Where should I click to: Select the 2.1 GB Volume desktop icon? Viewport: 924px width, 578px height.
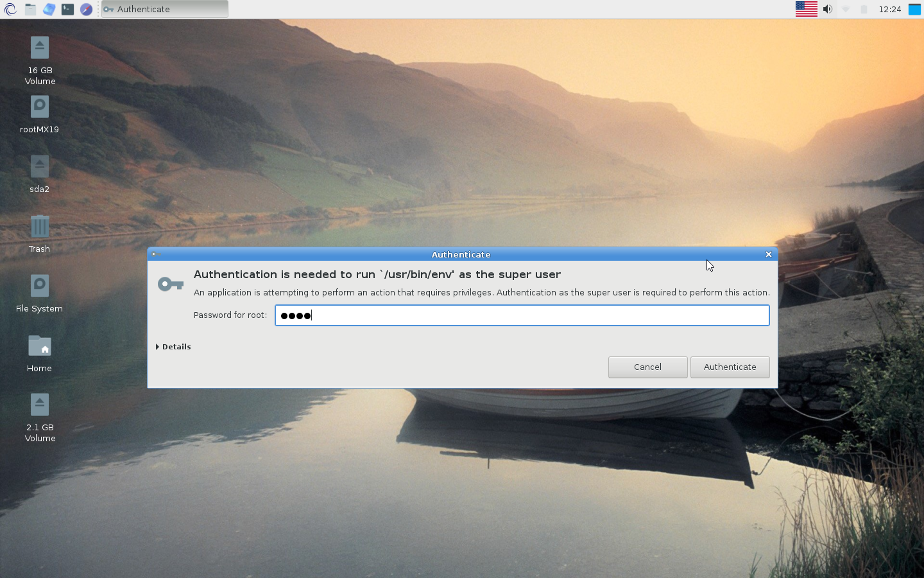(x=40, y=418)
